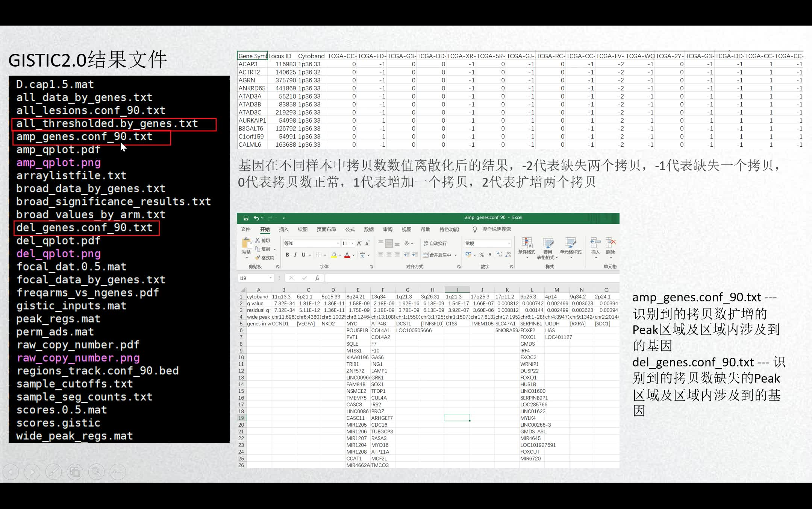
Task: Open 单元格样式 cell styles
Action: tap(571, 248)
